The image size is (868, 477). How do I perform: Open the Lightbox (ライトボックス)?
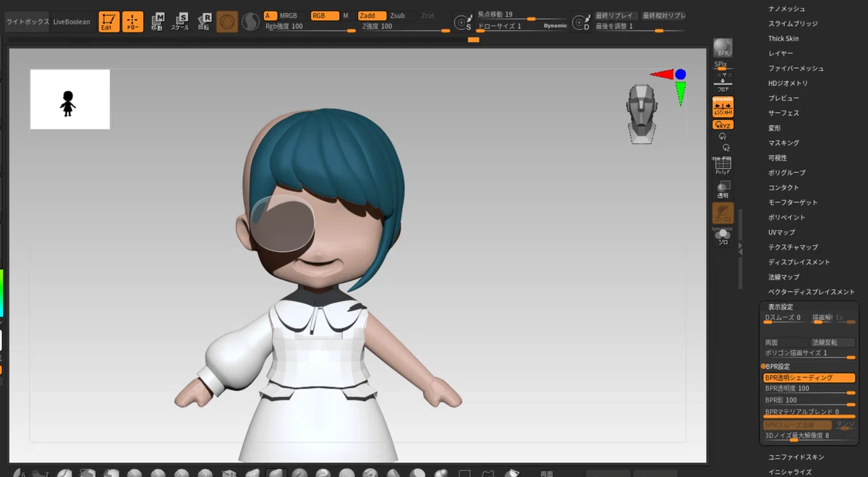pos(27,22)
